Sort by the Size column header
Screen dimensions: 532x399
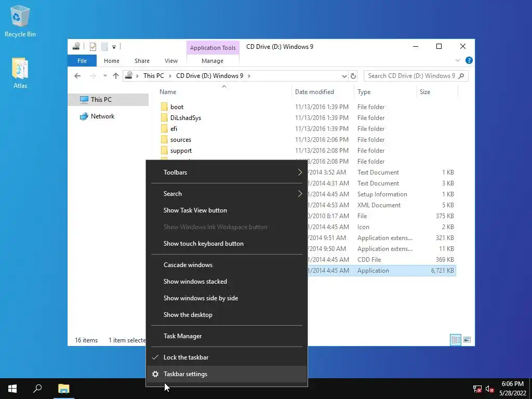[437, 91]
